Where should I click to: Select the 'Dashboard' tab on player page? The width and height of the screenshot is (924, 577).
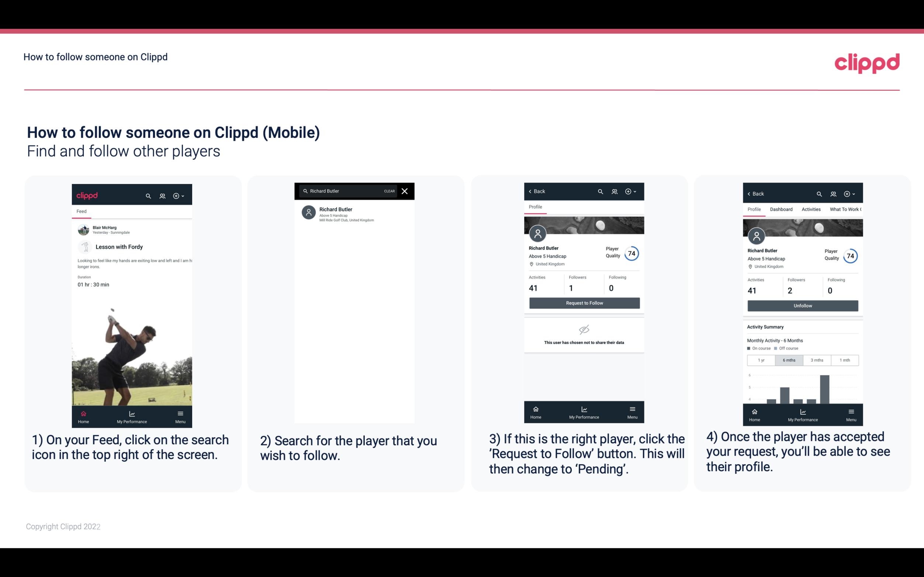[x=782, y=209]
